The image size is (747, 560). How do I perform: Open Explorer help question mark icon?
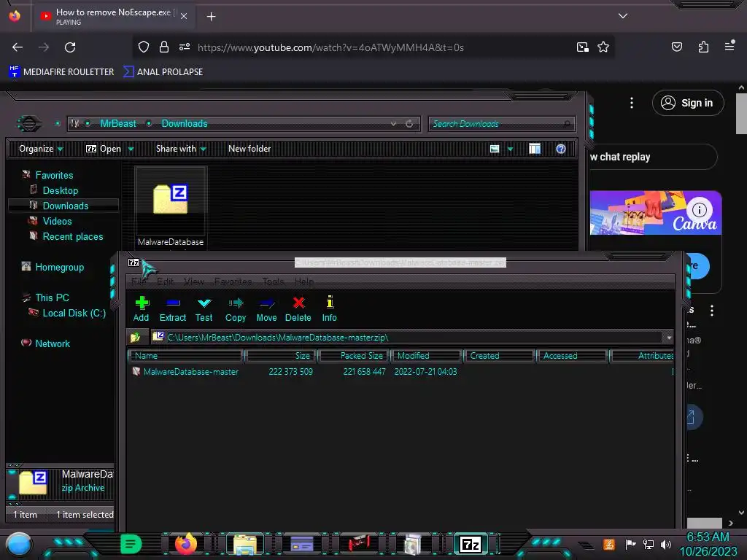(x=561, y=149)
